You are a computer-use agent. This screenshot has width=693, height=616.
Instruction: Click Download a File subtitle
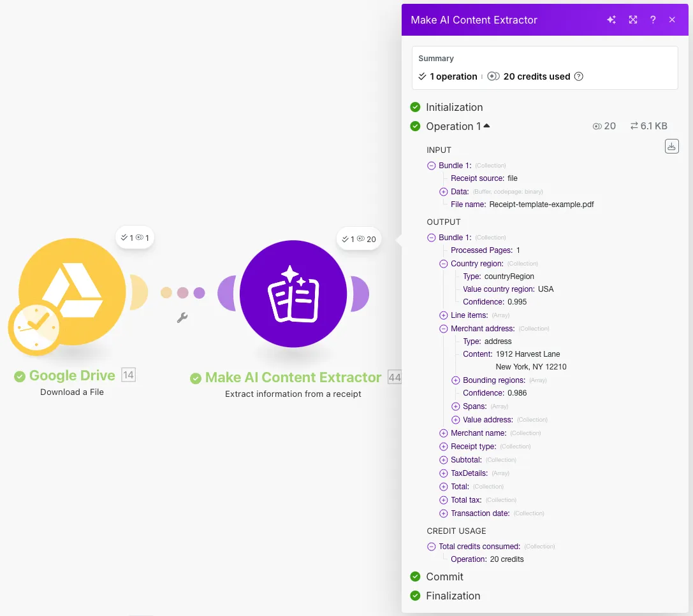72,392
